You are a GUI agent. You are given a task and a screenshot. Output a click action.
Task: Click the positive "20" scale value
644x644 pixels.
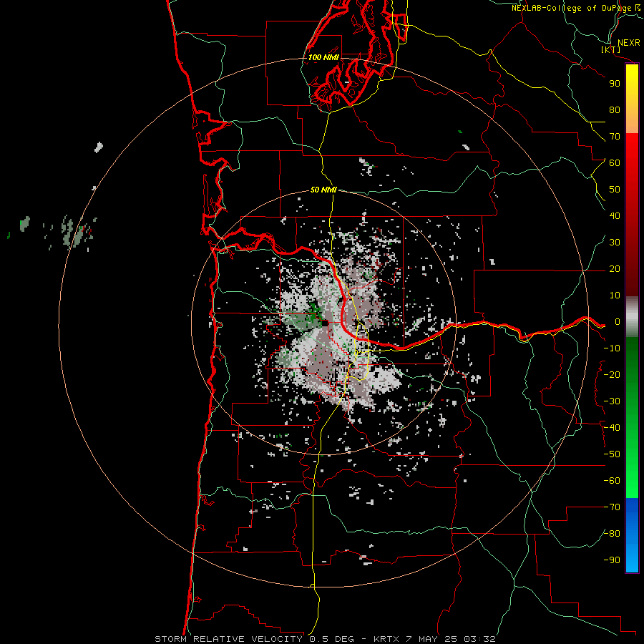click(x=615, y=269)
